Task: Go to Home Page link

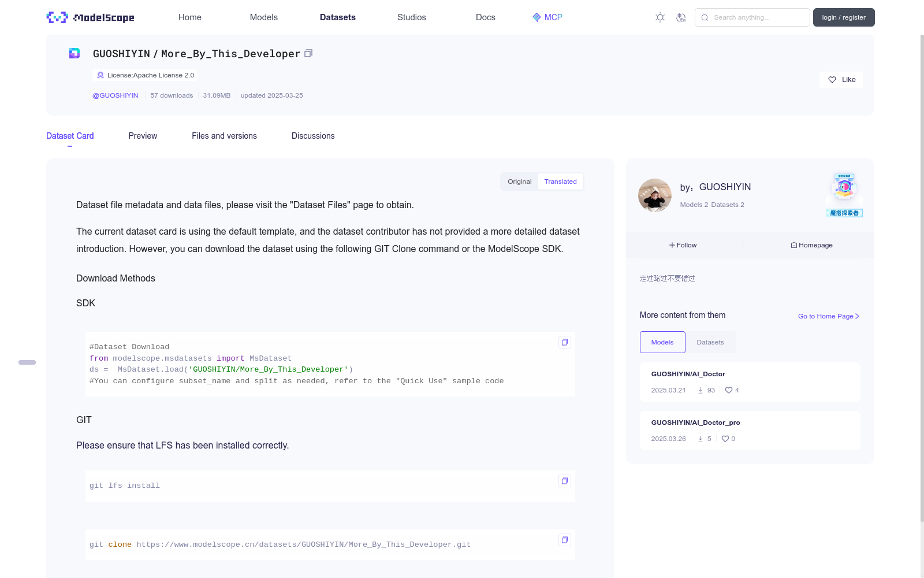Action: 829,316
